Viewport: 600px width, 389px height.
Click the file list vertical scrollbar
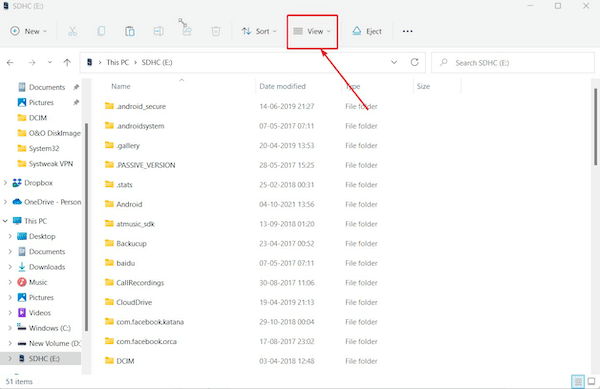595,126
